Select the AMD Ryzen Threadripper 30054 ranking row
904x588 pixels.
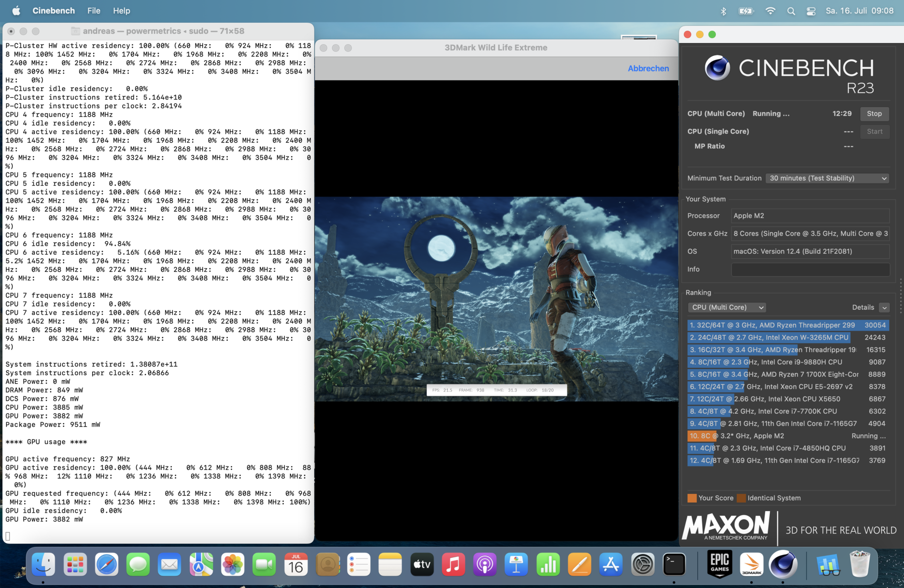click(788, 325)
